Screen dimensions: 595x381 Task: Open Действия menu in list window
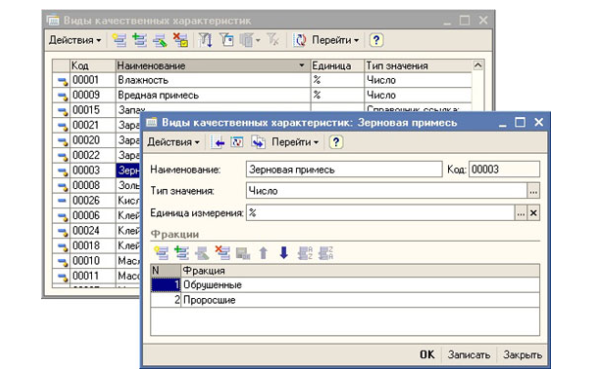75,40
